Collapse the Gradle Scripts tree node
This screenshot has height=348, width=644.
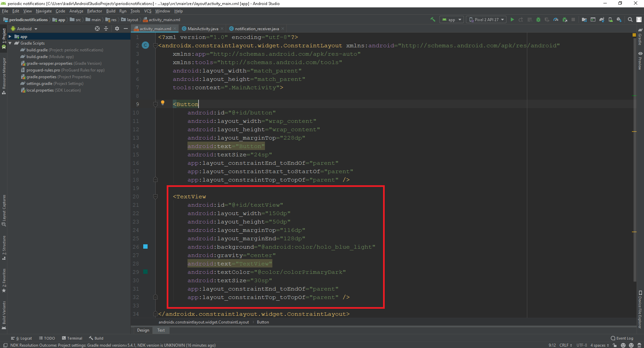pos(10,43)
